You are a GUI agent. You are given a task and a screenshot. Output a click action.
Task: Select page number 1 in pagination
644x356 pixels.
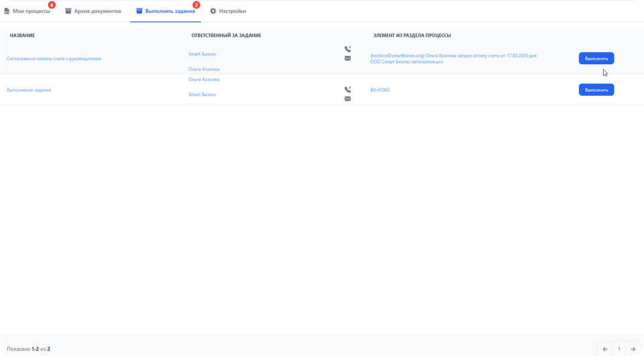click(x=619, y=349)
